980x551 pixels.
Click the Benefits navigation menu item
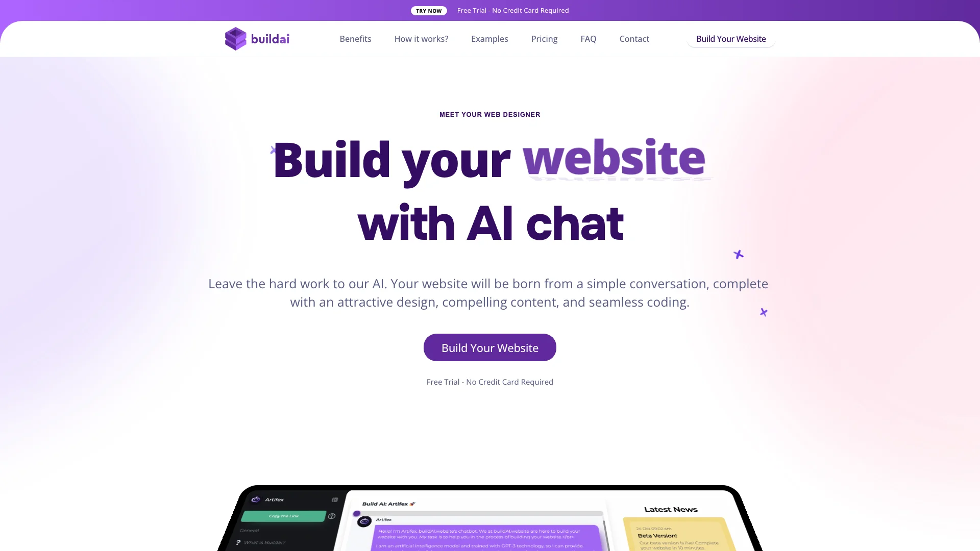(x=355, y=38)
